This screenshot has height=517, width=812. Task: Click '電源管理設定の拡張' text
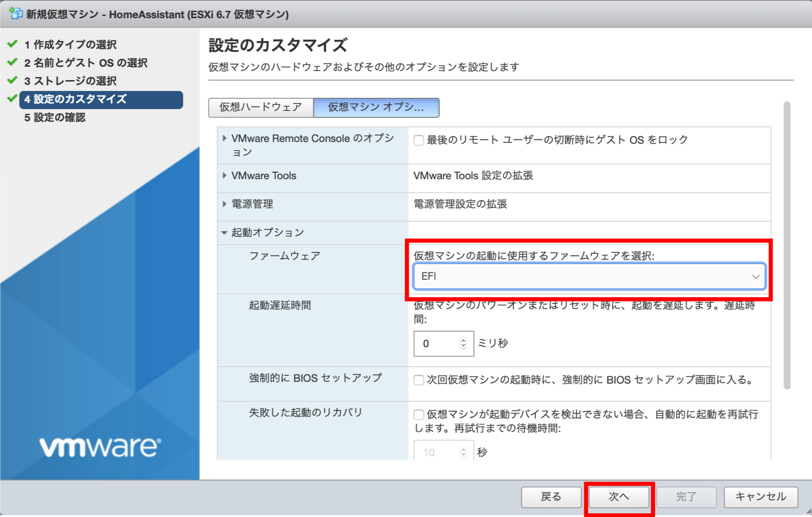[460, 204]
